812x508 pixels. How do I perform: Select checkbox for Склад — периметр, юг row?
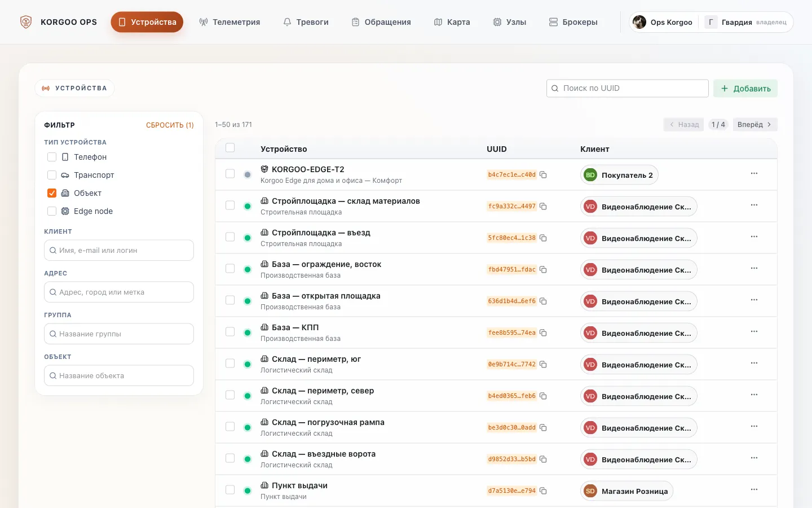(230, 364)
